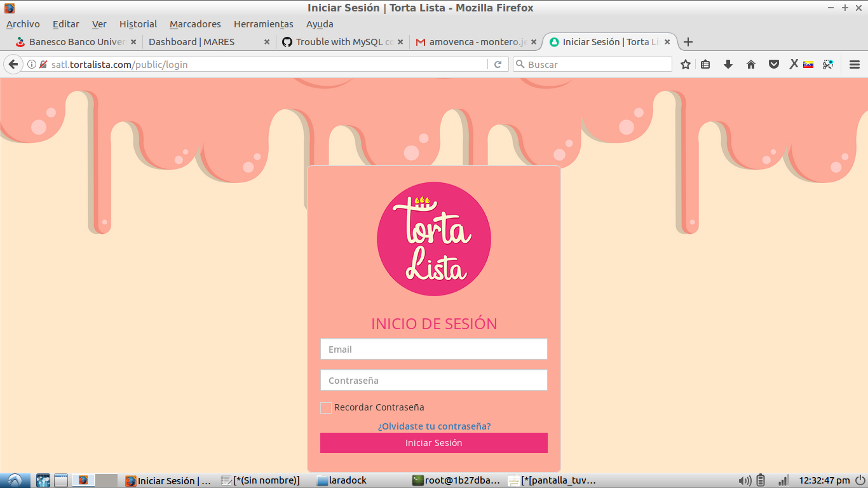
Task: Click the scissors screenshot extension icon
Action: coord(828,64)
